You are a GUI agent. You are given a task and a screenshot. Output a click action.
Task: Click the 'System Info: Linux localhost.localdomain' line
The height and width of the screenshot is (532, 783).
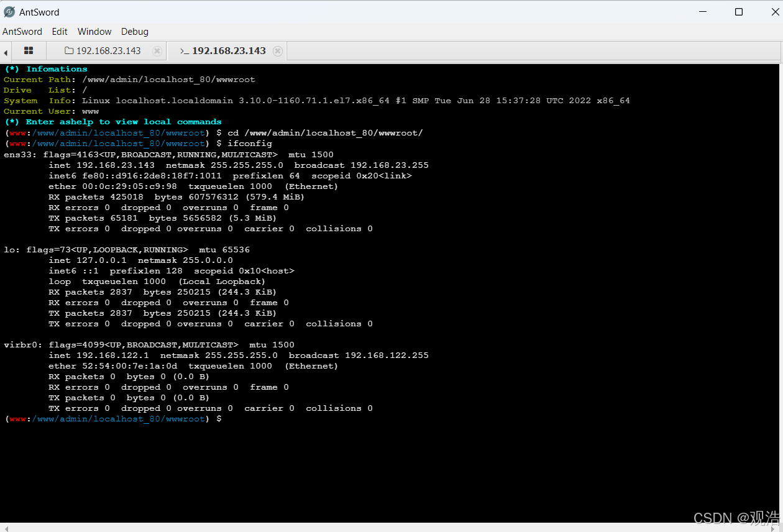[x=317, y=101]
